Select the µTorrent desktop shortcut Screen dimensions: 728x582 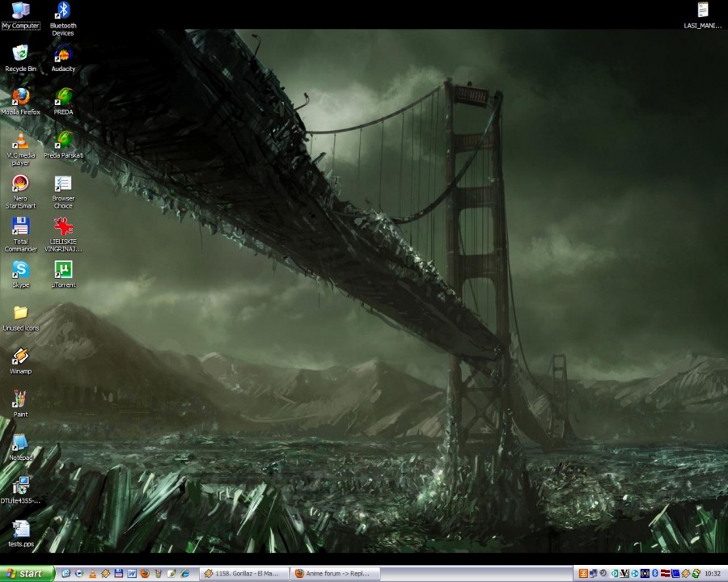[63, 274]
